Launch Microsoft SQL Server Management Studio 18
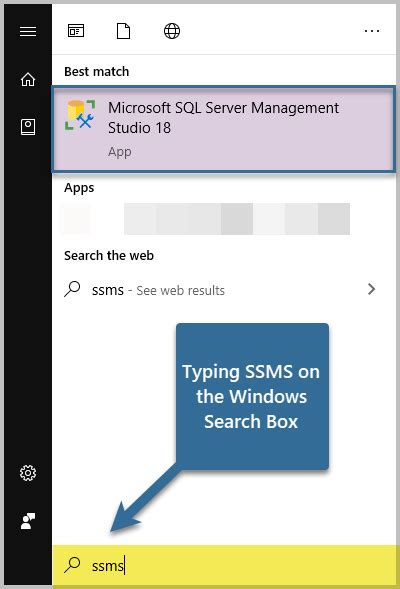Screen dimensions: 400x589 224,129
